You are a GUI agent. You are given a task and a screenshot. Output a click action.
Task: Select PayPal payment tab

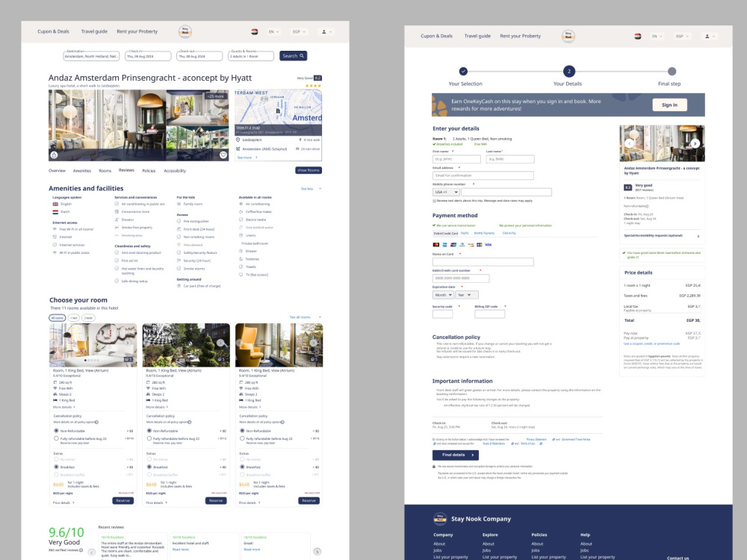tap(465, 233)
